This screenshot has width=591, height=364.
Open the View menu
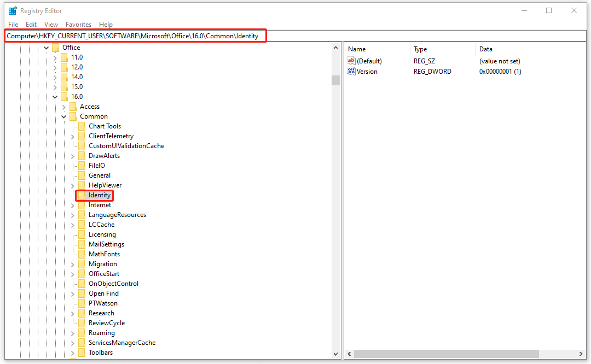tap(51, 24)
